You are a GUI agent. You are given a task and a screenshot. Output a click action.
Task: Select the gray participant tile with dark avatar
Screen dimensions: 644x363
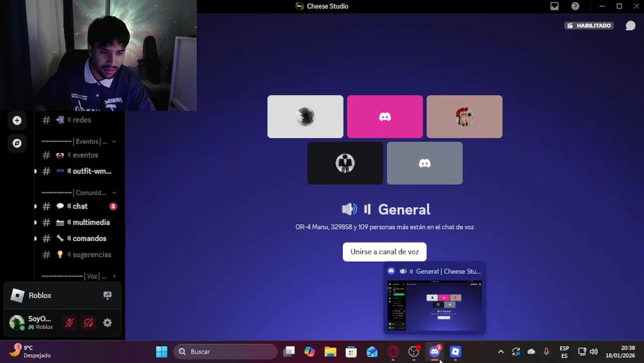pos(305,116)
